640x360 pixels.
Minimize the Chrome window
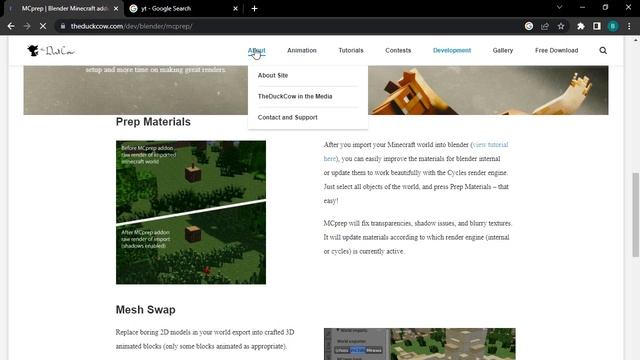click(x=582, y=7)
